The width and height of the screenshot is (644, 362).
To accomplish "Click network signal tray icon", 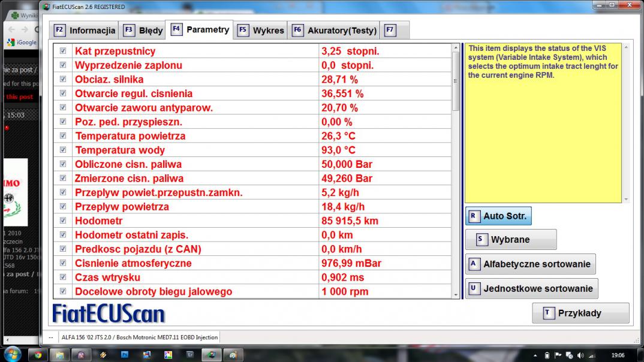I will (x=592, y=355).
